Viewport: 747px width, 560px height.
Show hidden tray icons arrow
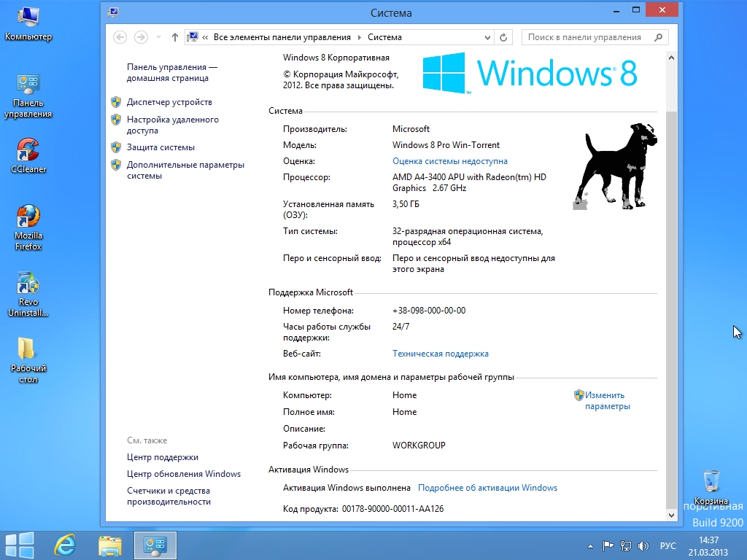click(590, 545)
